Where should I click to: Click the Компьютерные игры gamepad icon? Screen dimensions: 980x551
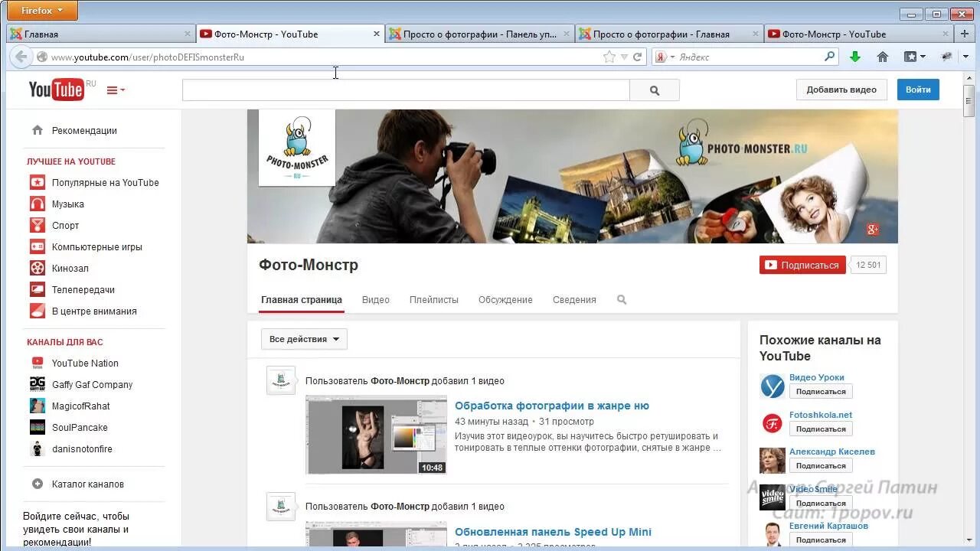(38, 246)
